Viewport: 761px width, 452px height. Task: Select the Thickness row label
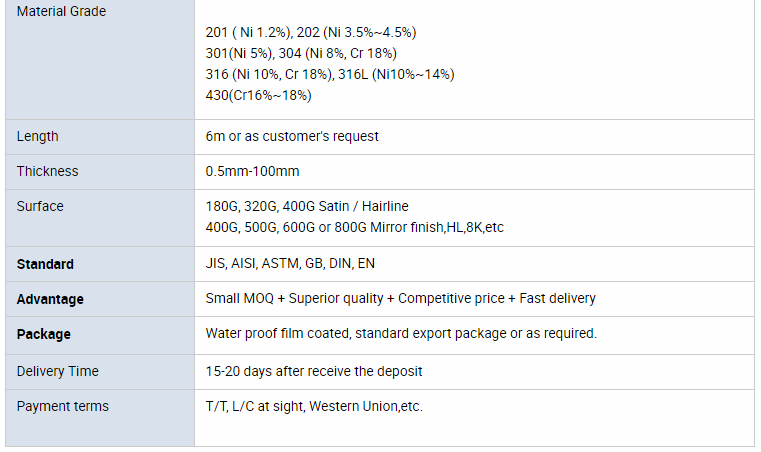47,171
